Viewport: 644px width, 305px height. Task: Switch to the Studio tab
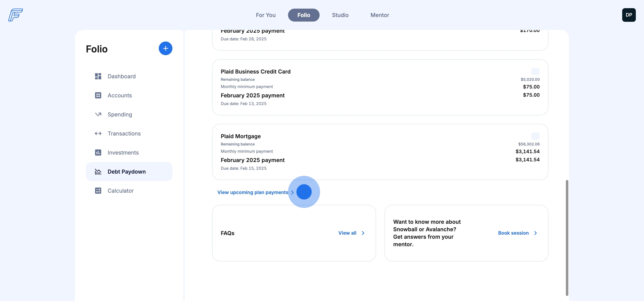[340, 15]
